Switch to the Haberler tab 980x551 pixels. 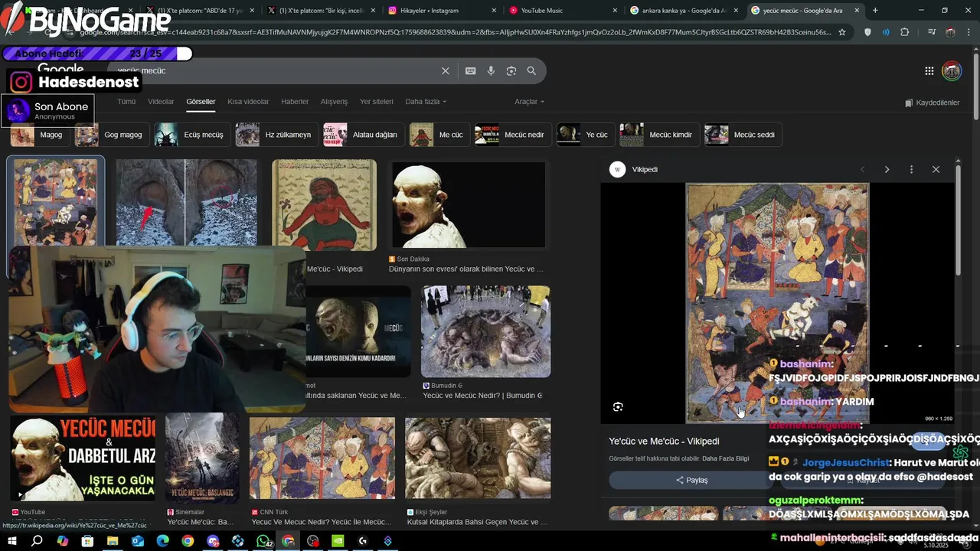pyautogui.click(x=295, y=102)
